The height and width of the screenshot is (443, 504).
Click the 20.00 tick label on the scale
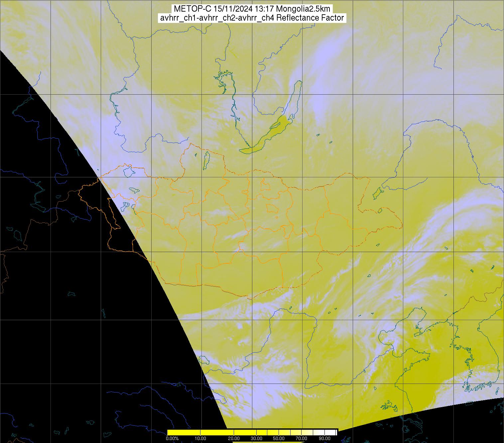pyautogui.click(x=234, y=438)
